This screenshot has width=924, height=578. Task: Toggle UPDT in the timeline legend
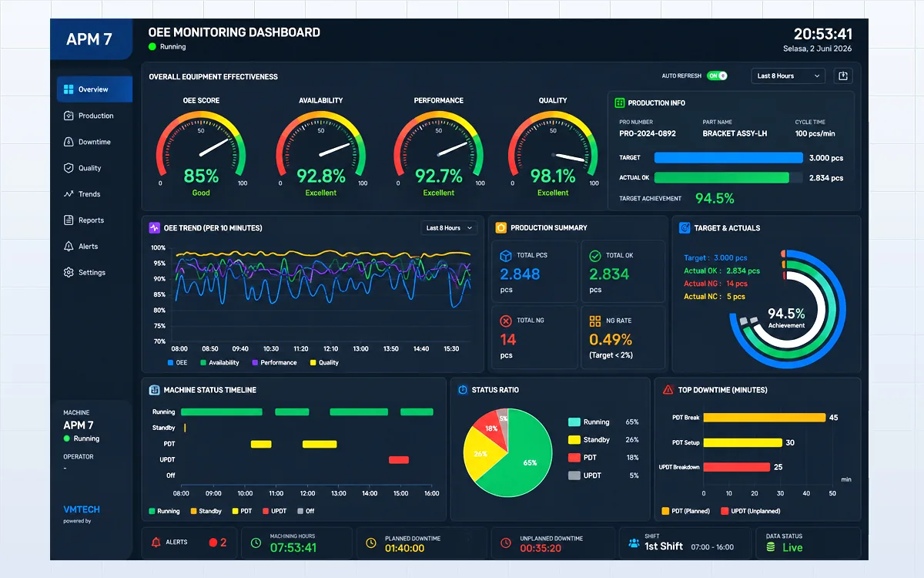pos(274,511)
